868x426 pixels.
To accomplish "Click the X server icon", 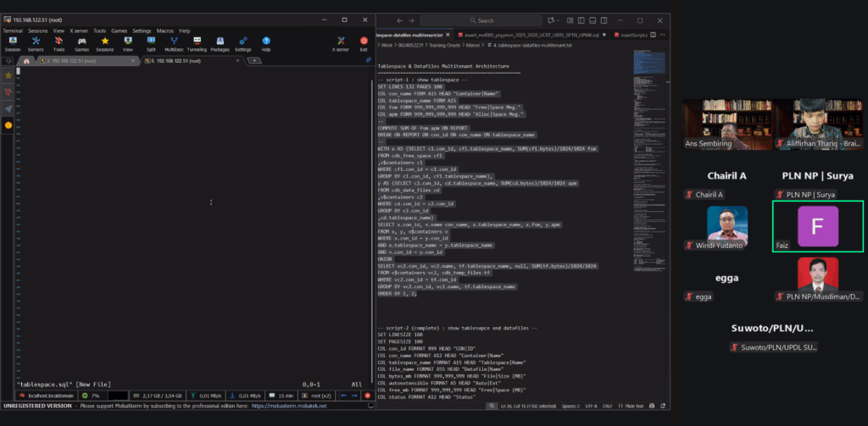I will pos(340,43).
